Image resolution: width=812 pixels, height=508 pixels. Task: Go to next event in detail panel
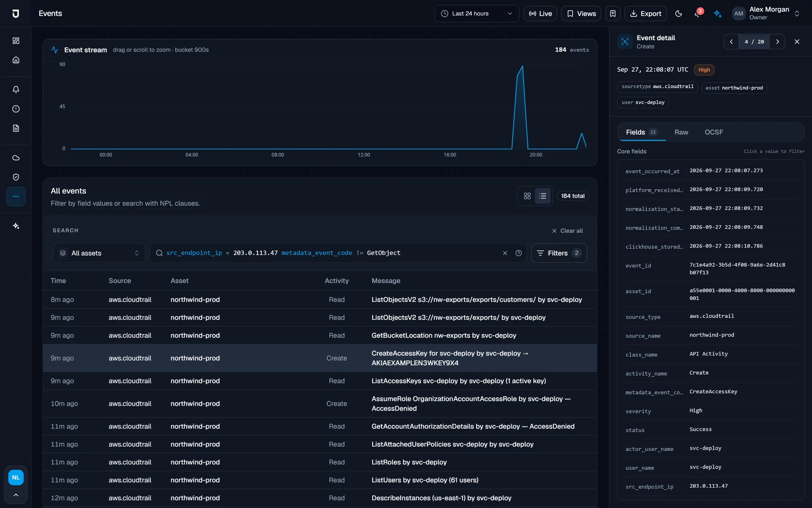coord(777,41)
